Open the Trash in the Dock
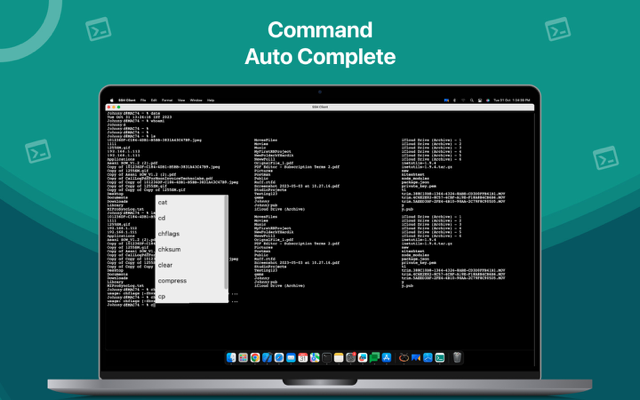This screenshot has width=640, height=400. [457, 357]
